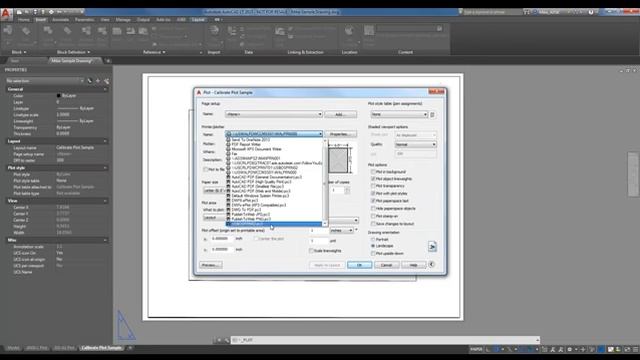
Task: Expand the Block ribbon panel
Action: tap(19, 52)
